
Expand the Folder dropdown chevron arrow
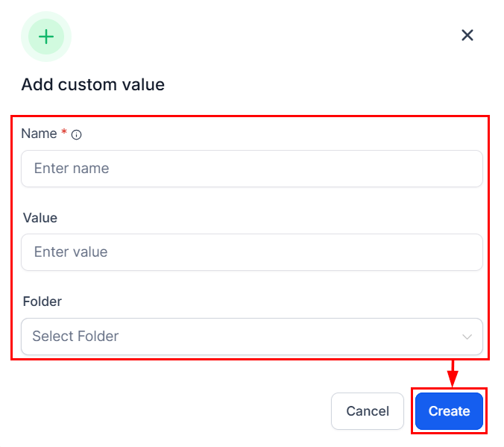(467, 337)
